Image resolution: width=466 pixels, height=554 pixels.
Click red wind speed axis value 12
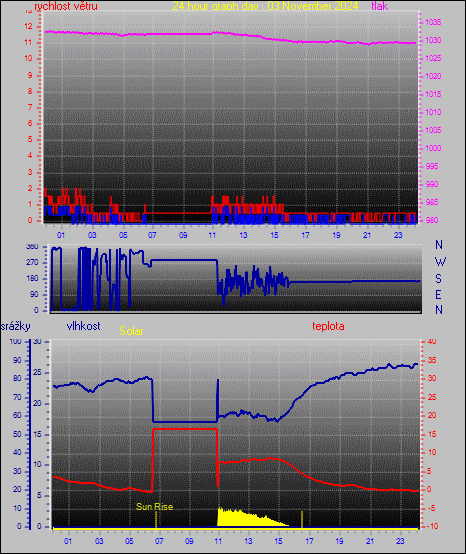[28, 26]
